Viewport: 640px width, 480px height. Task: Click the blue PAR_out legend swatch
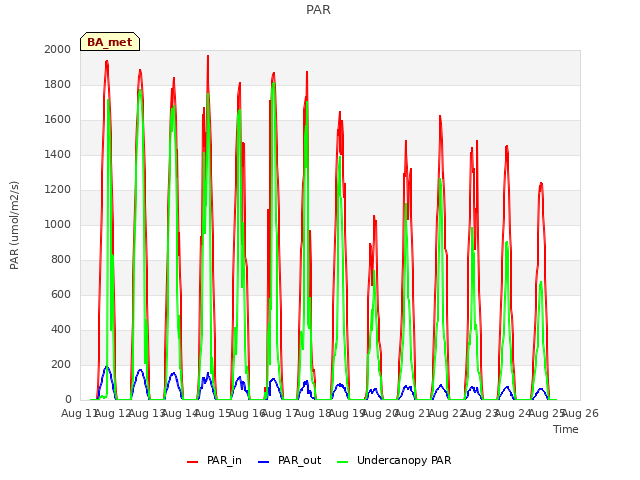click(264, 462)
